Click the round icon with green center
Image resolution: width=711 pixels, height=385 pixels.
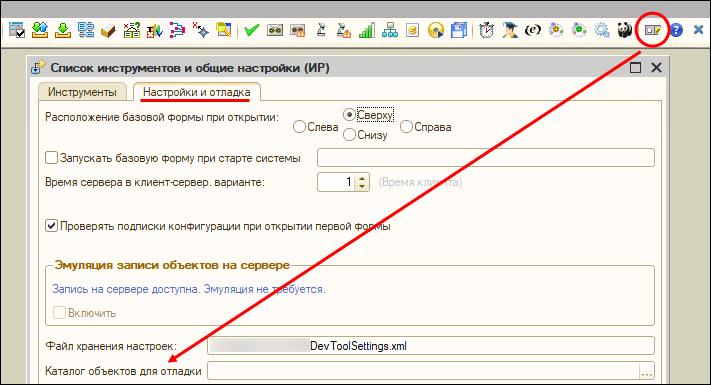579,30
